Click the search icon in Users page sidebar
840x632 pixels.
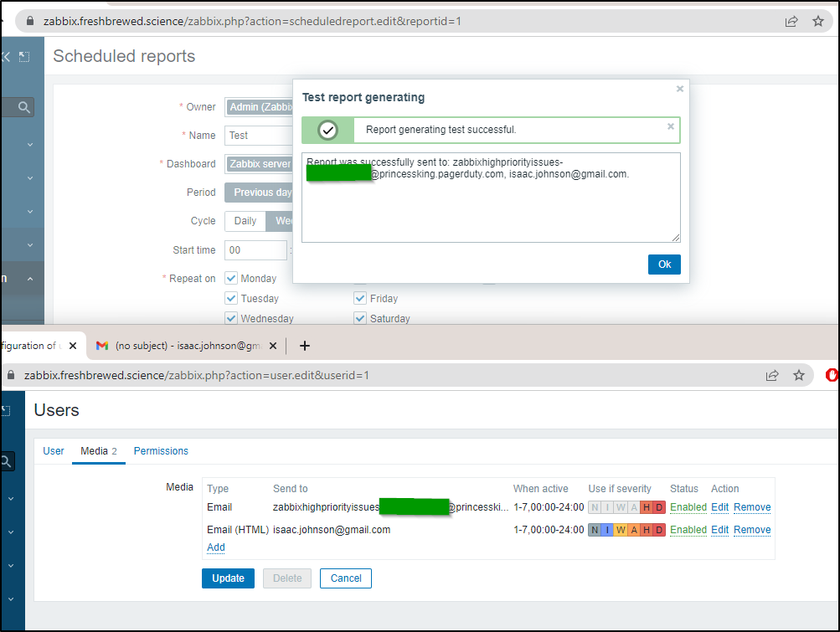point(7,461)
